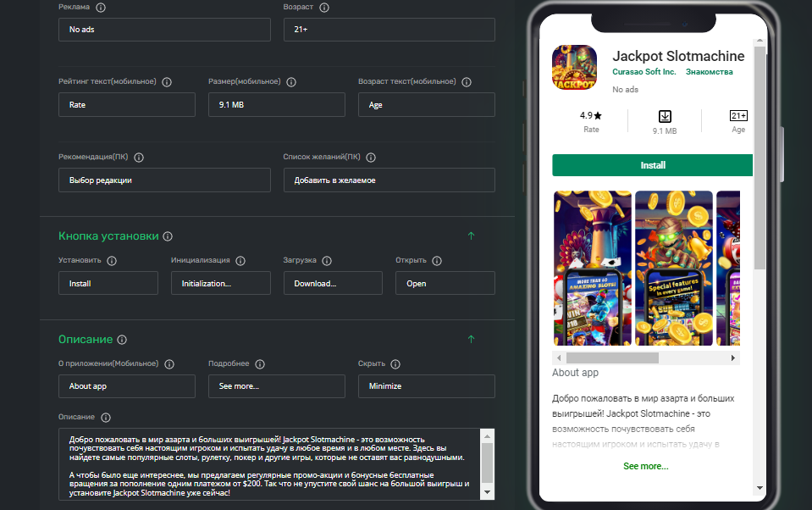
Task: Click the Кнопка установки section heading
Action: pos(108,236)
